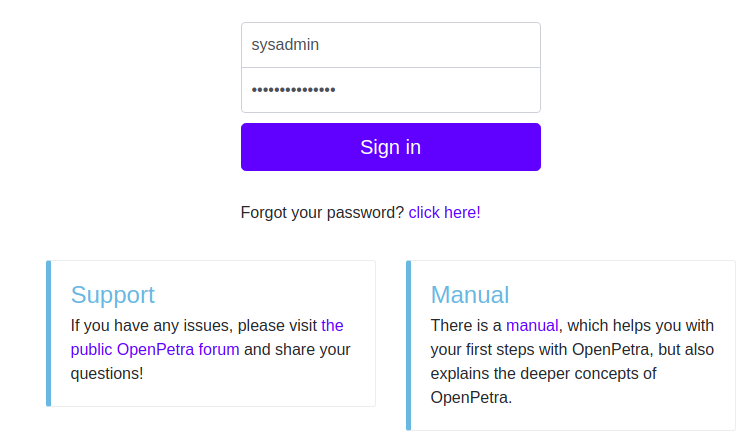Click the purple Sign in button

click(391, 147)
